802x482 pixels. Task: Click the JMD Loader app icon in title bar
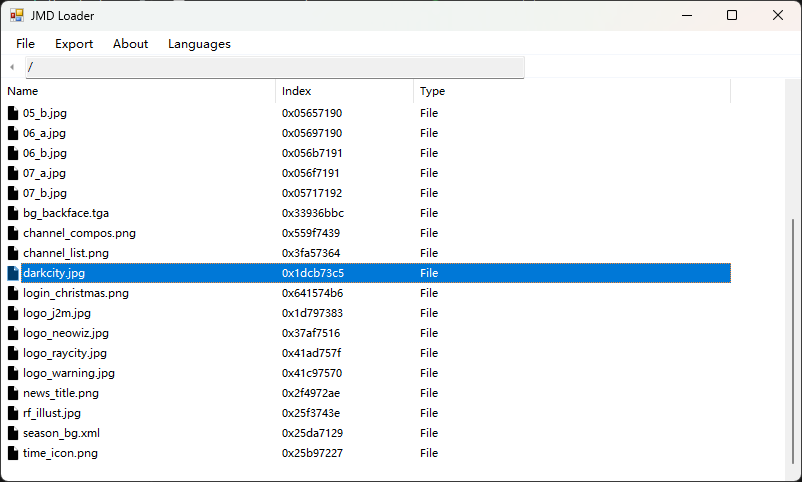click(x=17, y=15)
